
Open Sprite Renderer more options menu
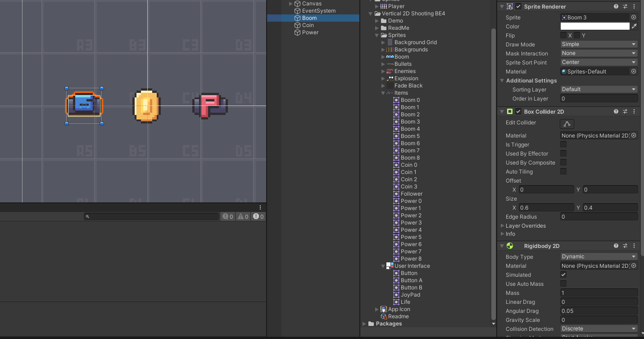[634, 7]
